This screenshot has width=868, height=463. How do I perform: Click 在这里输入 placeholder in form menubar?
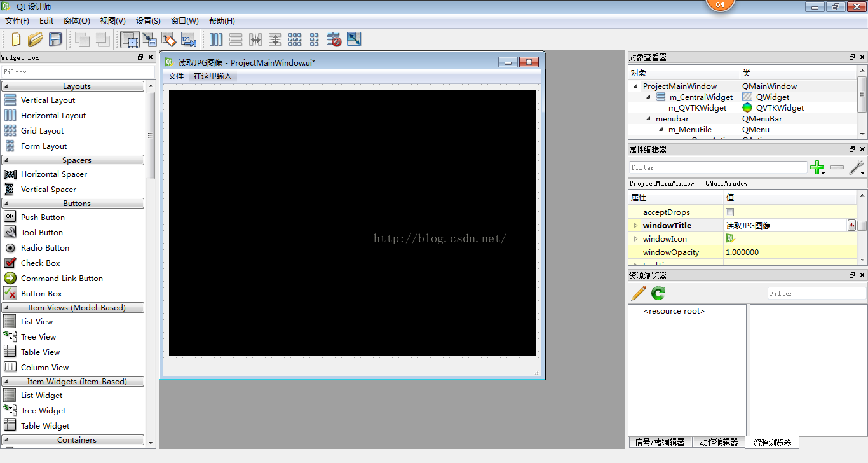(213, 76)
